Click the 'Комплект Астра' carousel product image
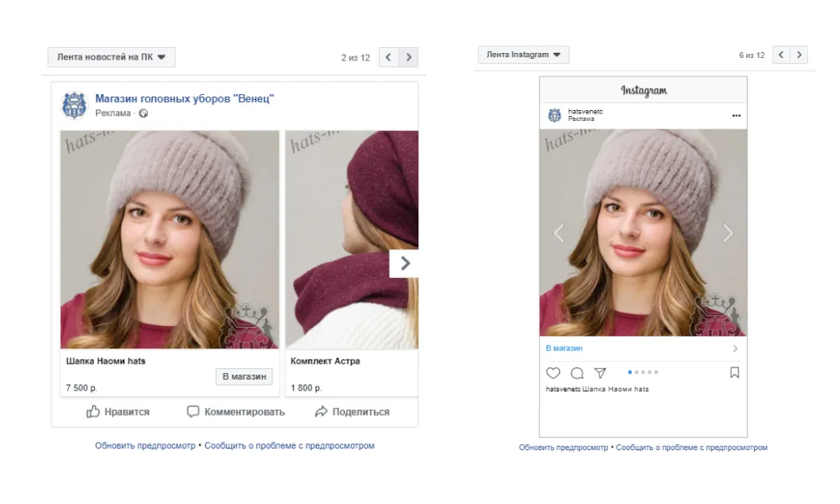Image resolution: width=840 pixels, height=504 pixels. point(351,239)
